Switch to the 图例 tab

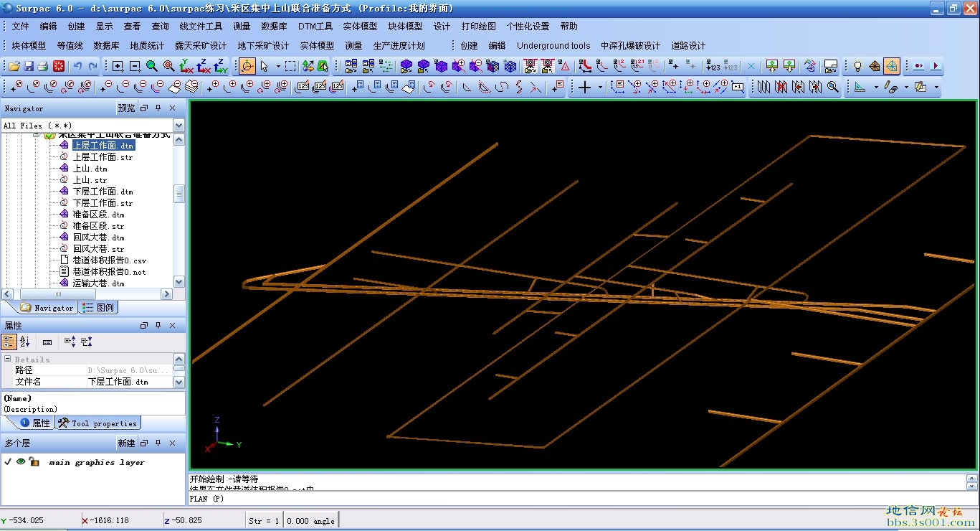click(x=99, y=307)
